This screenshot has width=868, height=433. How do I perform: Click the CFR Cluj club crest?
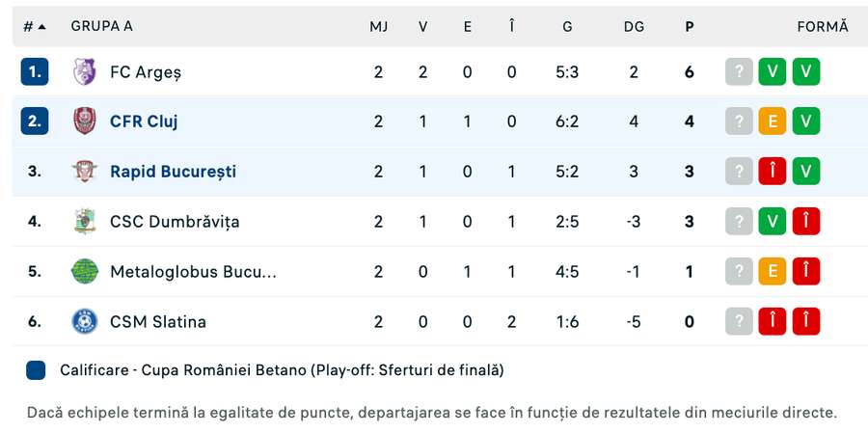coord(85,122)
